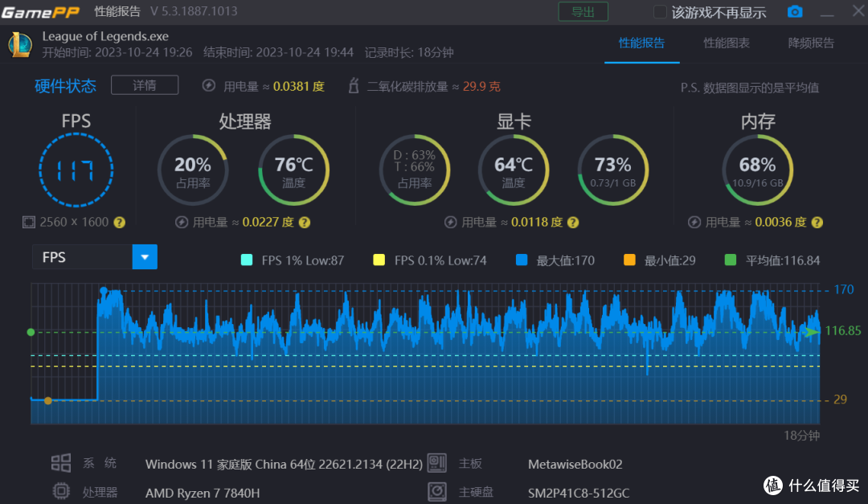Click the GamePP logo
The image size is (868, 504).
(40, 11)
